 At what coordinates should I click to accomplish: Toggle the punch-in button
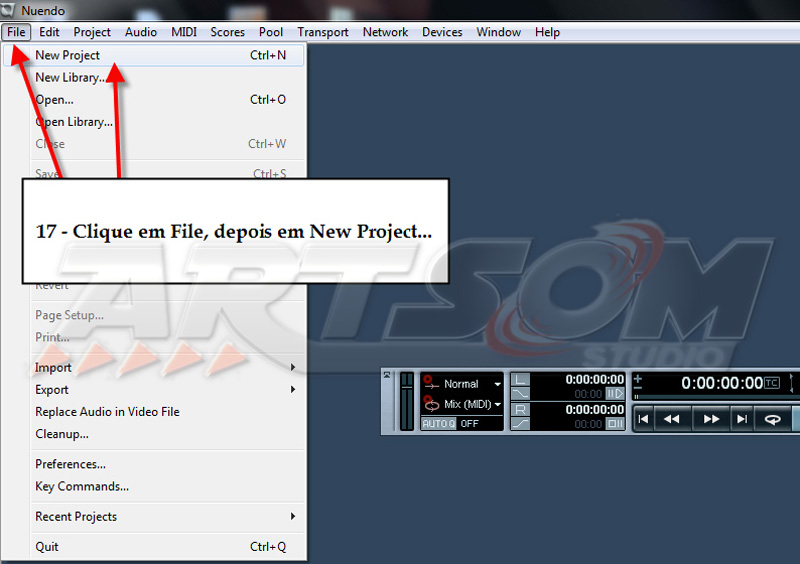pyautogui.click(x=520, y=394)
